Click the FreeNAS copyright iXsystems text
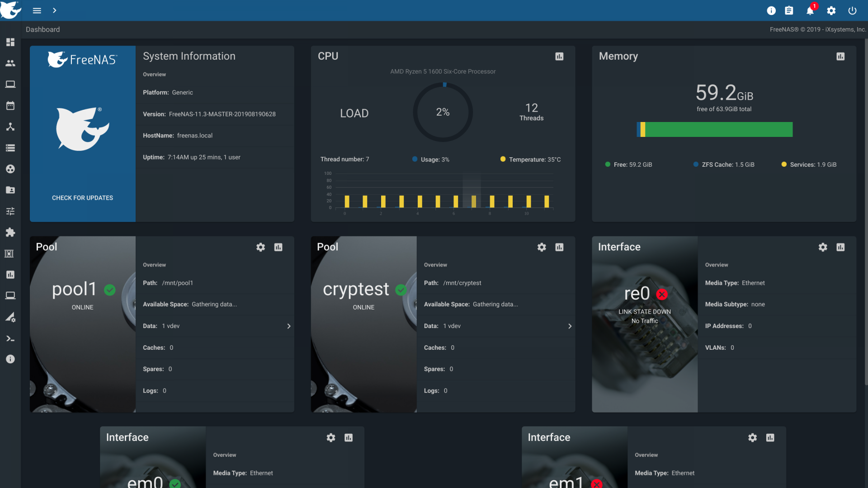 [x=818, y=29]
